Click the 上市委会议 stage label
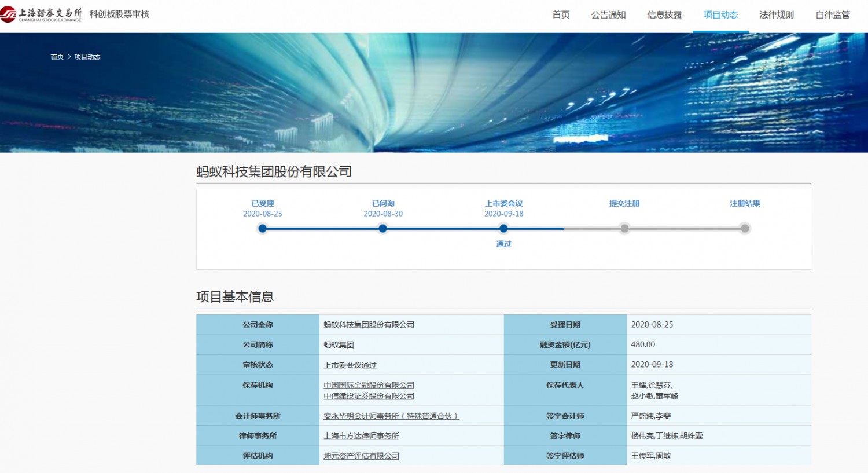 (x=504, y=203)
